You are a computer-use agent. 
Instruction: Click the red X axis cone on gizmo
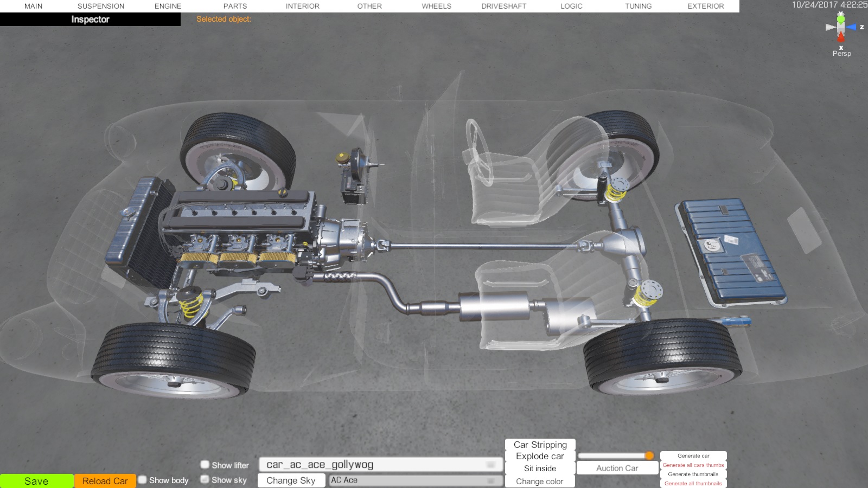(841, 37)
